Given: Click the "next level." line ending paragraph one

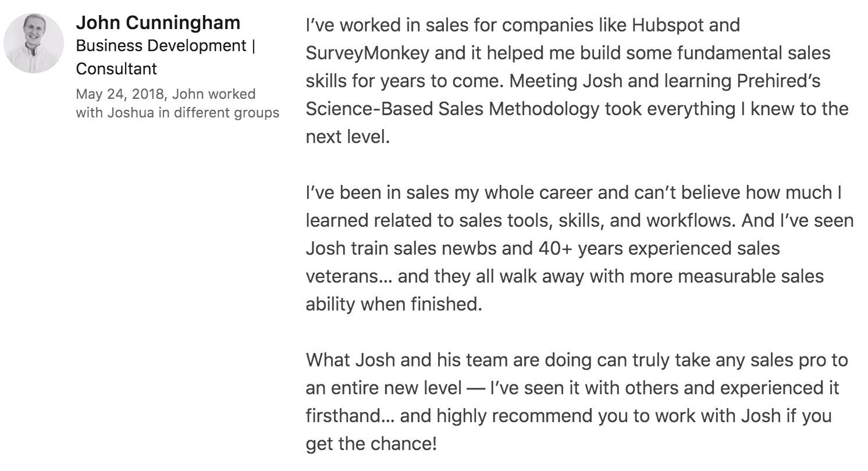Looking at the screenshot, I should [347, 137].
